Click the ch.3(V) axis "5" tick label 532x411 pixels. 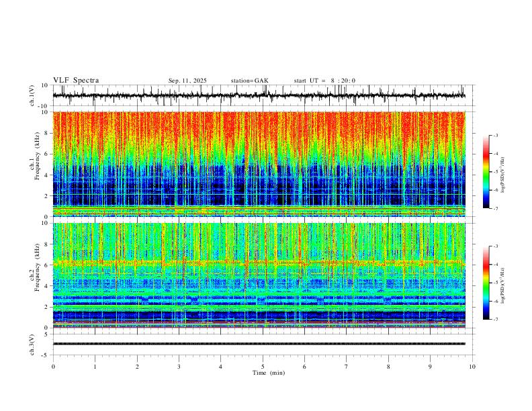tap(47, 334)
